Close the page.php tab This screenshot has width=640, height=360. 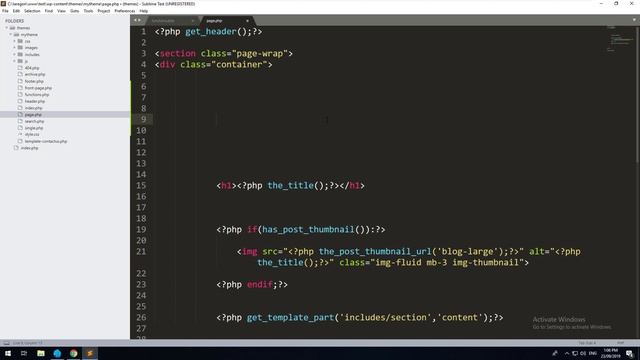coord(247,21)
